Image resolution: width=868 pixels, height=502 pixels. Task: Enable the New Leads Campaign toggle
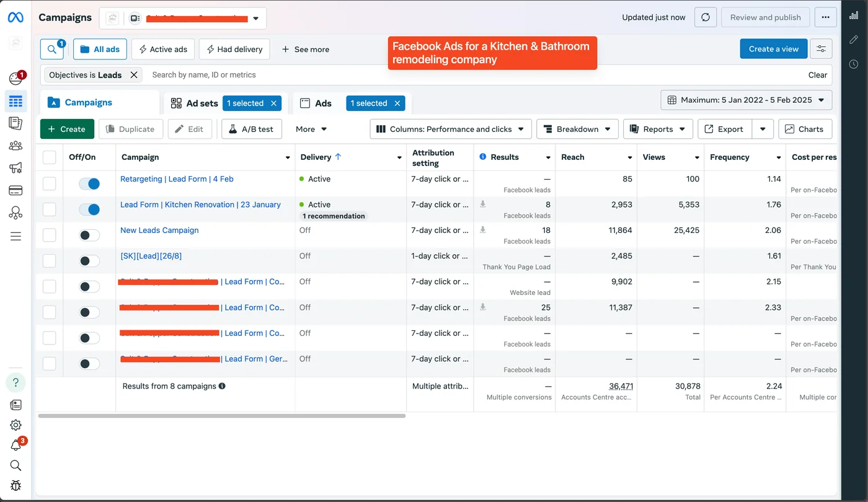[x=89, y=235]
